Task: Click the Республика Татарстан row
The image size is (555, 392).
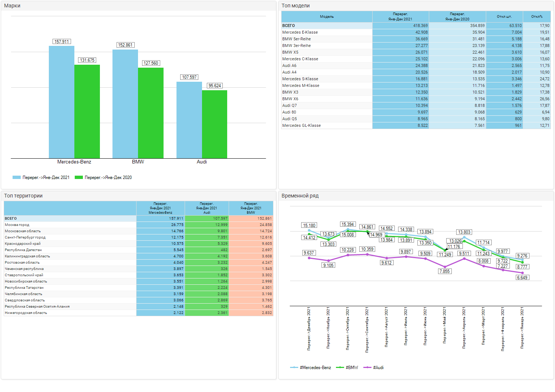Action: click(138, 288)
